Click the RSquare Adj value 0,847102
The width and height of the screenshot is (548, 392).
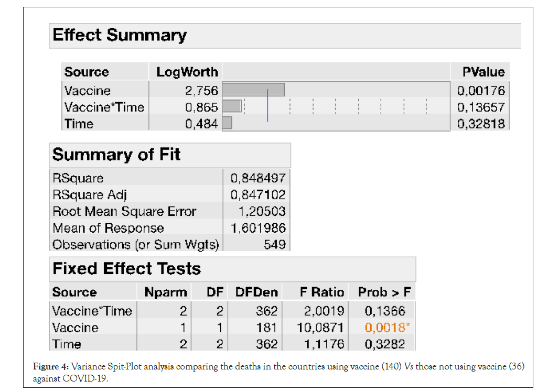(x=257, y=195)
